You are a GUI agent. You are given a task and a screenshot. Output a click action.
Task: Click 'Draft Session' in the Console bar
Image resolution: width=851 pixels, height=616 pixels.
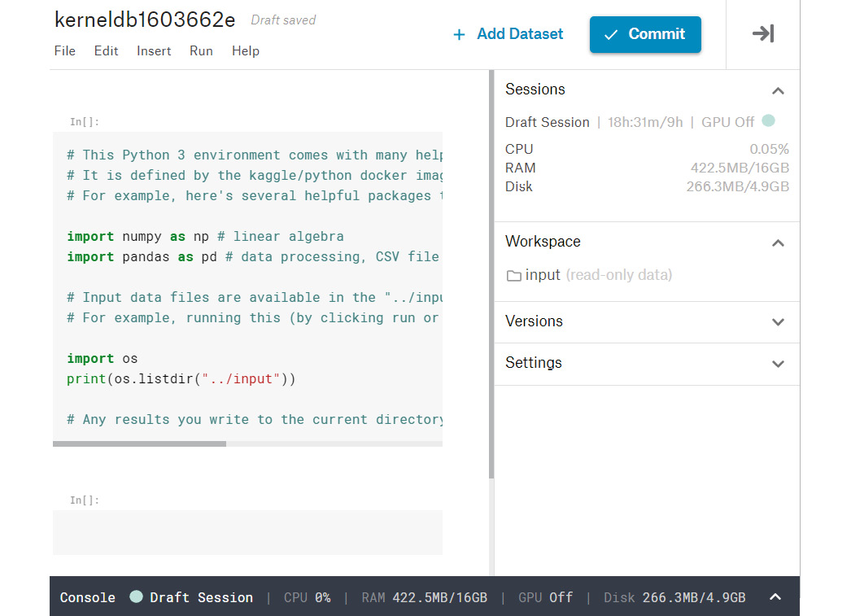[x=201, y=597]
